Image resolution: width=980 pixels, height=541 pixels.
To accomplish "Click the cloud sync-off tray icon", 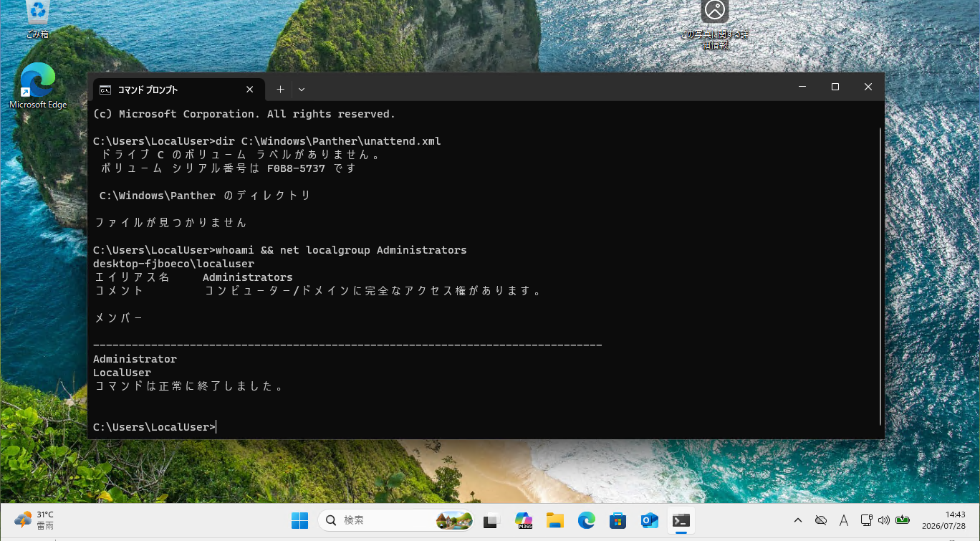I will [x=821, y=520].
